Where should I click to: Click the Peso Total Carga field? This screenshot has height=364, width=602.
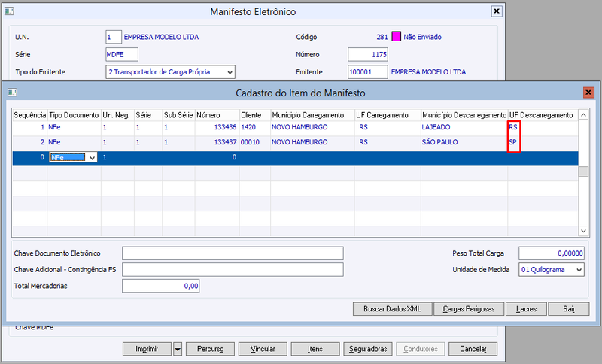pos(552,253)
